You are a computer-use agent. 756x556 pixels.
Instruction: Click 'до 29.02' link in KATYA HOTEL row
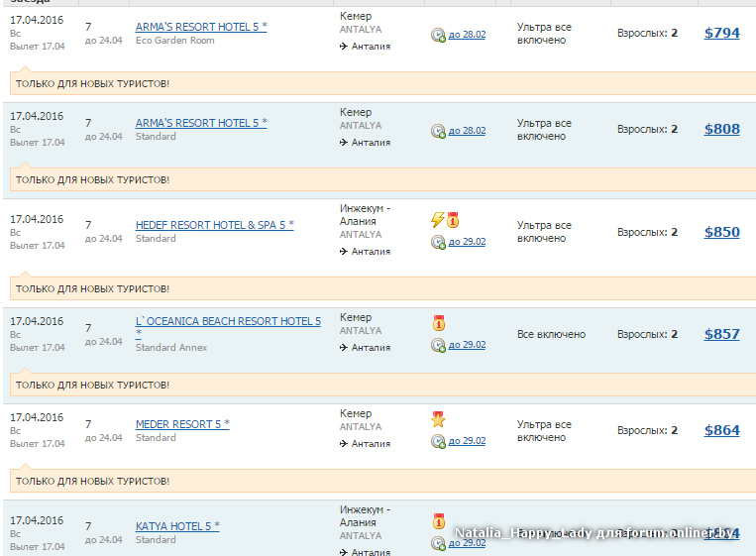[467, 542]
